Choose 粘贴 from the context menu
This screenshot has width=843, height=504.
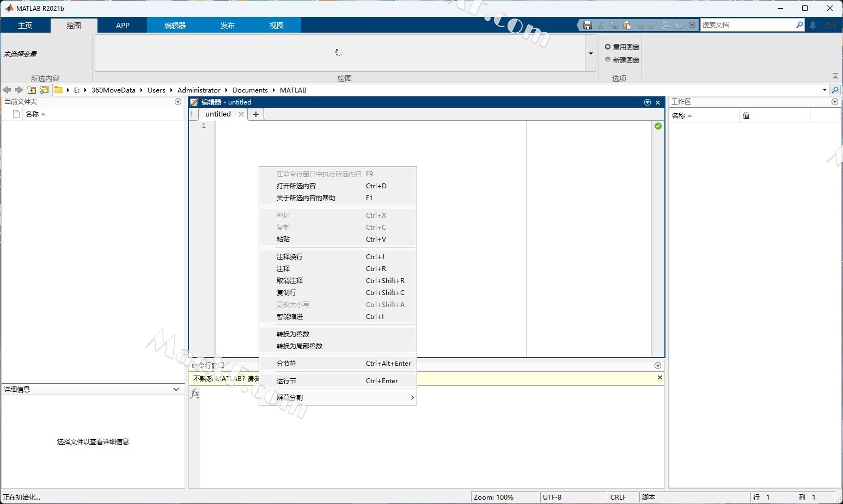pyautogui.click(x=283, y=239)
